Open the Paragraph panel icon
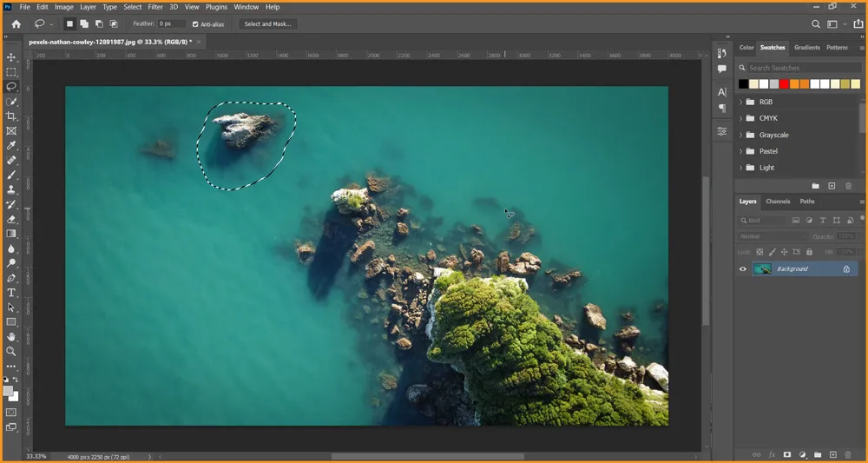 coord(722,108)
